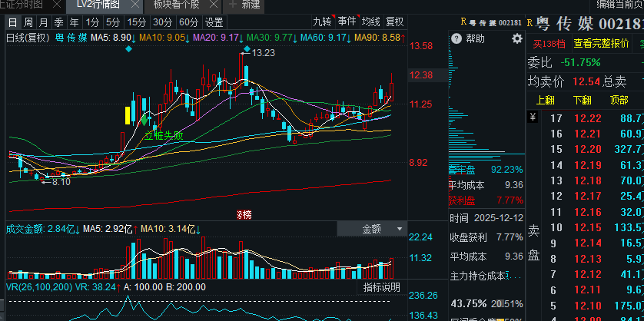Click the 成交金额: 2.84亿 label
The width and height of the screenshot is (644, 321).
[x=43, y=229]
